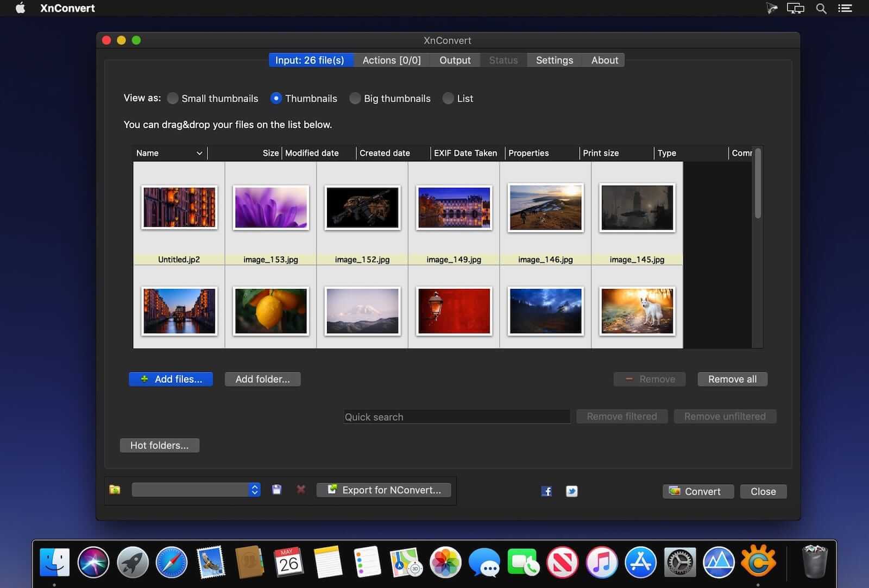869x588 pixels.
Task: Open the Photos app in the Dock
Action: (445, 563)
